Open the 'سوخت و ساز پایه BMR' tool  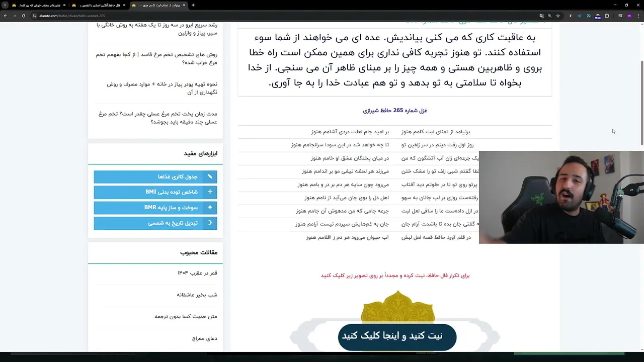(155, 207)
